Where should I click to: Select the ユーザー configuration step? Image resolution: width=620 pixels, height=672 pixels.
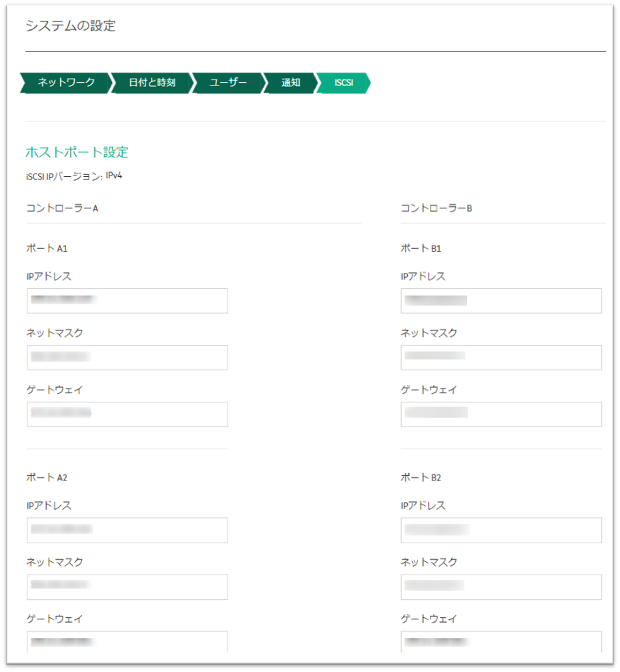pyautogui.click(x=228, y=83)
